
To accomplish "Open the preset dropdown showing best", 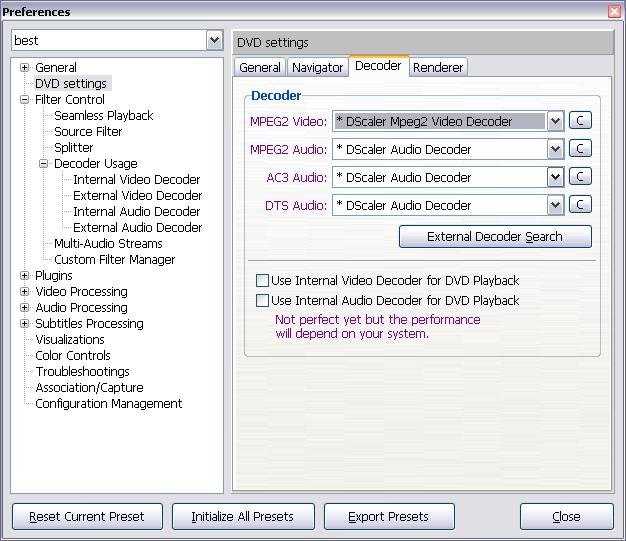I will pyautogui.click(x=214, y=40).
